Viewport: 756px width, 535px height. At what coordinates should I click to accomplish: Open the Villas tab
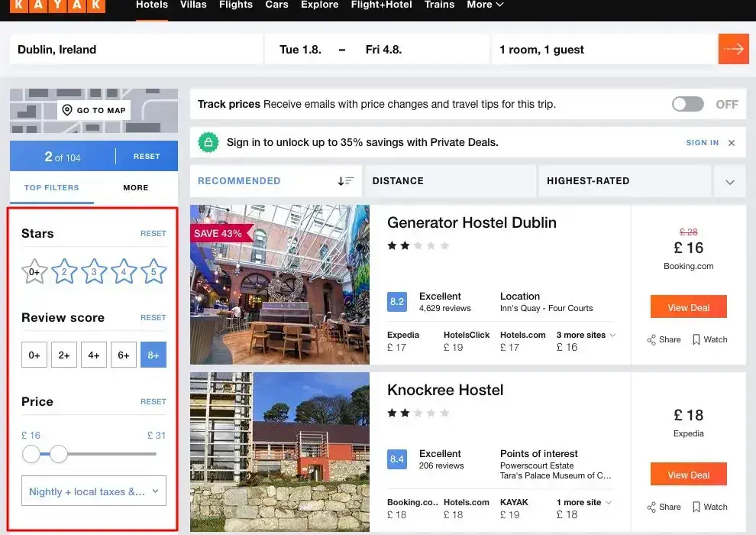193,5
